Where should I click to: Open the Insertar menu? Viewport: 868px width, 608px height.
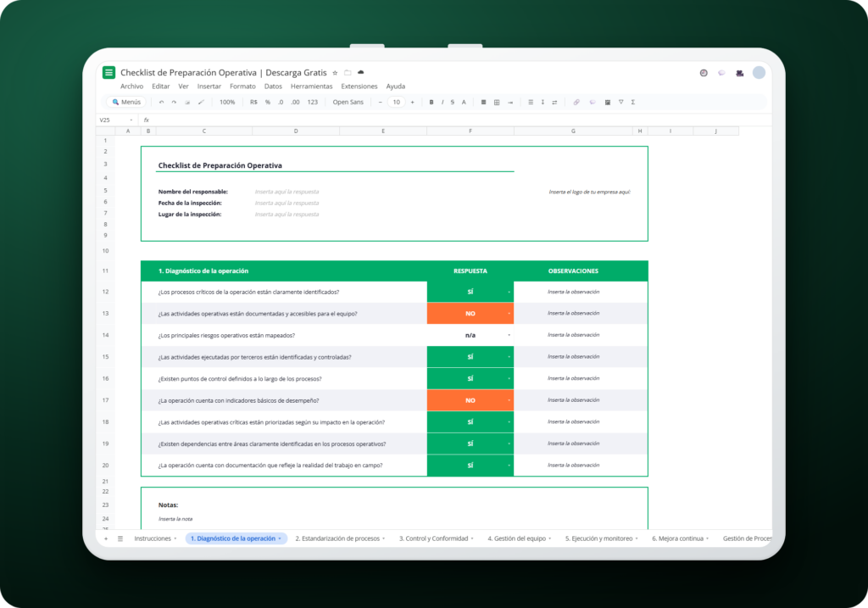click(x=209, y=86)
